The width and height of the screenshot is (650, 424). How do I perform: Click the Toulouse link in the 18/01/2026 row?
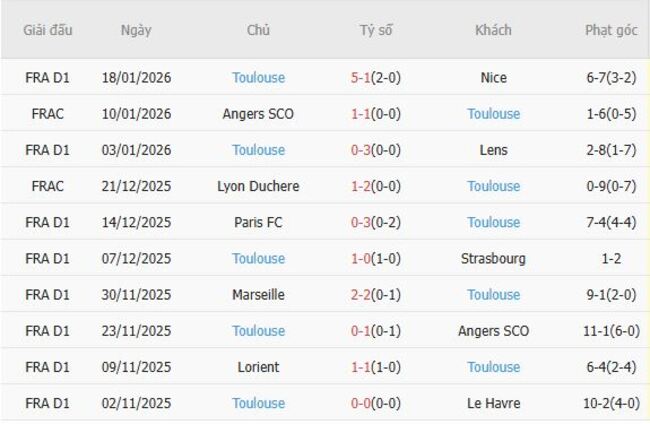pyautogui.click(x=258, y=78)
